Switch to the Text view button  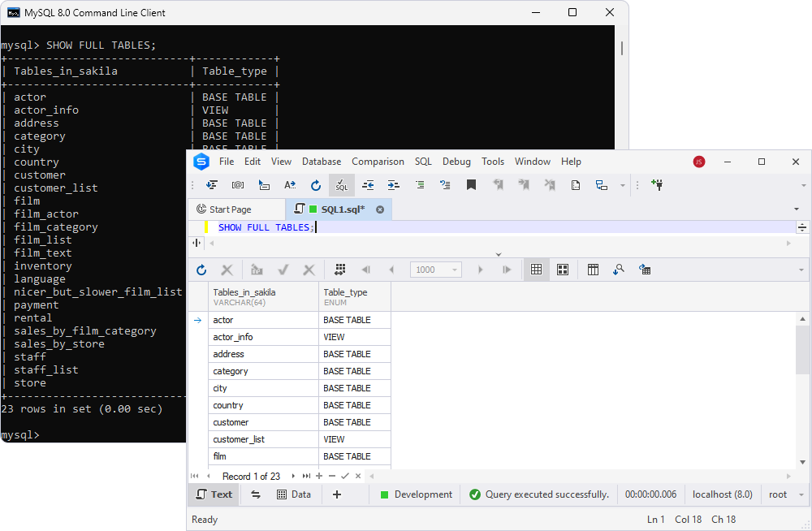click(x=214, y=494)
